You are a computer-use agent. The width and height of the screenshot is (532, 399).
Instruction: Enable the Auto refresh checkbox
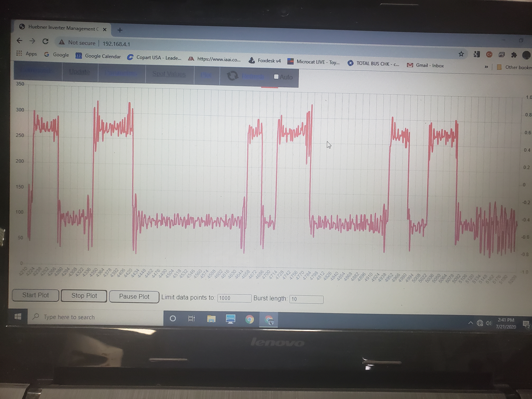pyautogui.click(x=276, y=77)
